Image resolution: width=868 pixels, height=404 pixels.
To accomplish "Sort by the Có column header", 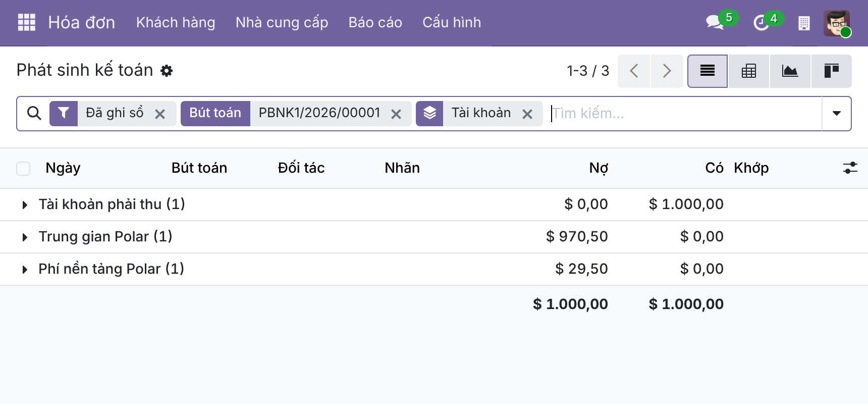I will tap(714, 168).
